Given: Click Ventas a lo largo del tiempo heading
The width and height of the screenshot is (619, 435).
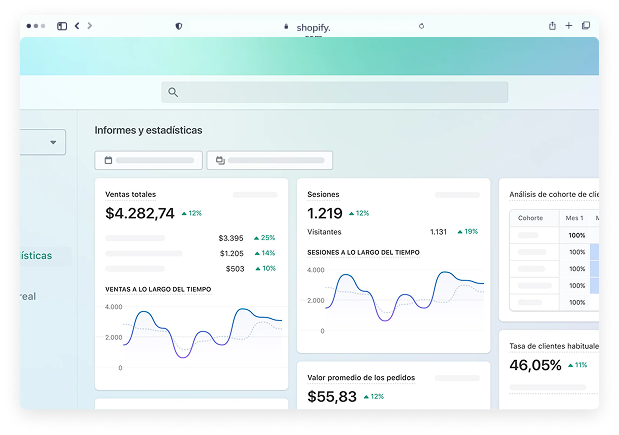Looking at the screenshot, I should 158,289.
